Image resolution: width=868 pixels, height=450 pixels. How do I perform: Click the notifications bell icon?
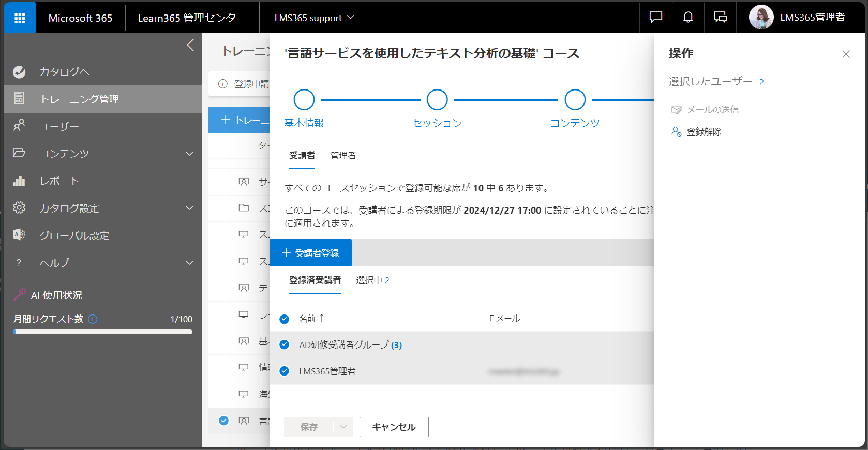click(x=688, y=18)
